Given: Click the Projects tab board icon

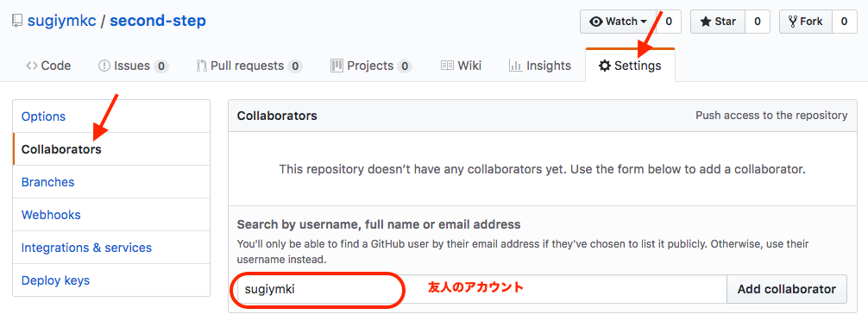Looking at the screenshot, I should click(337, 66).
